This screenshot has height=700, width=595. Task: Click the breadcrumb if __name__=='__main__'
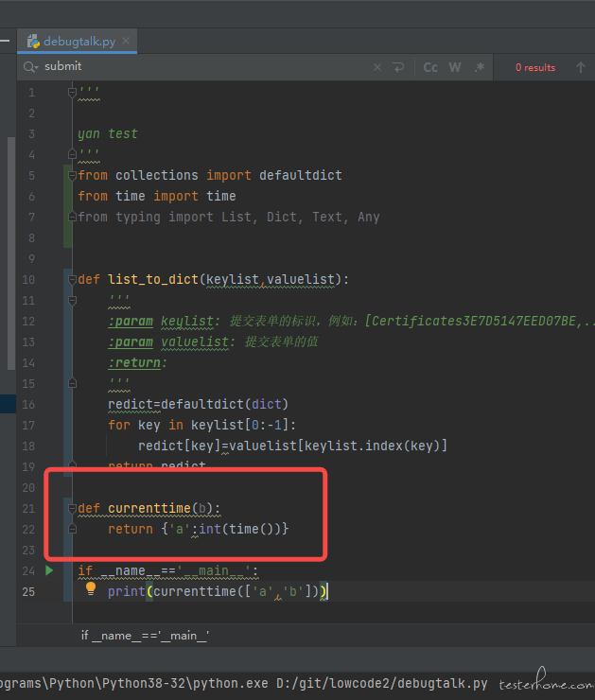(145, 636)
